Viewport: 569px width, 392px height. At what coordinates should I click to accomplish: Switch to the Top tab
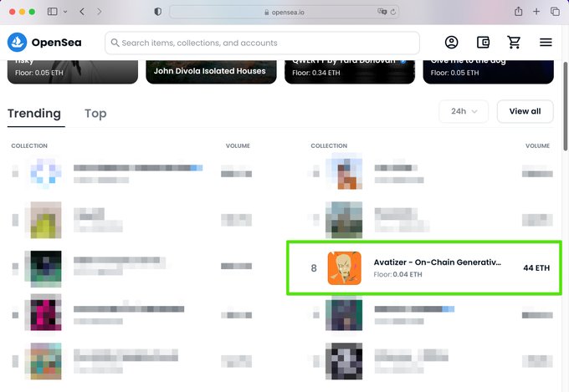tap(95, 114)
